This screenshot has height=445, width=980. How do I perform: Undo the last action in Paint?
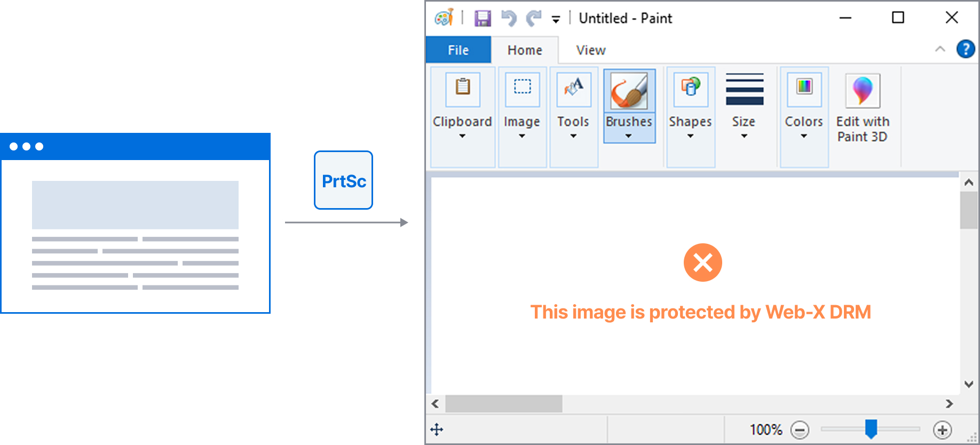(509, 18)
